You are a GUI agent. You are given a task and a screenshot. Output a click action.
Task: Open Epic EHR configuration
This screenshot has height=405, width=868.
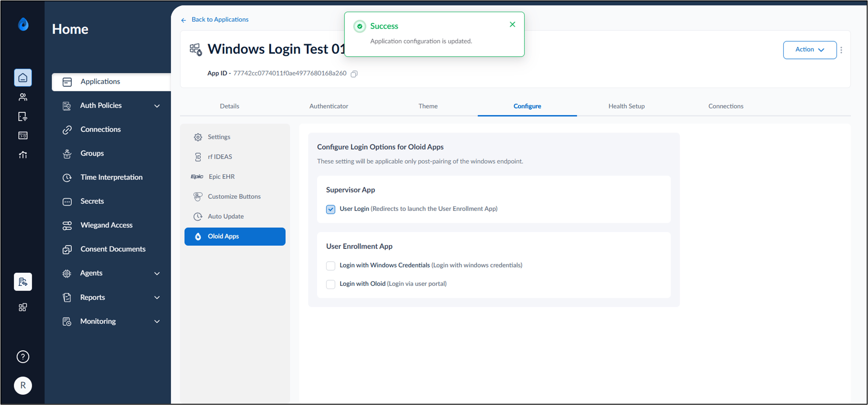click(x=235, y=177)
